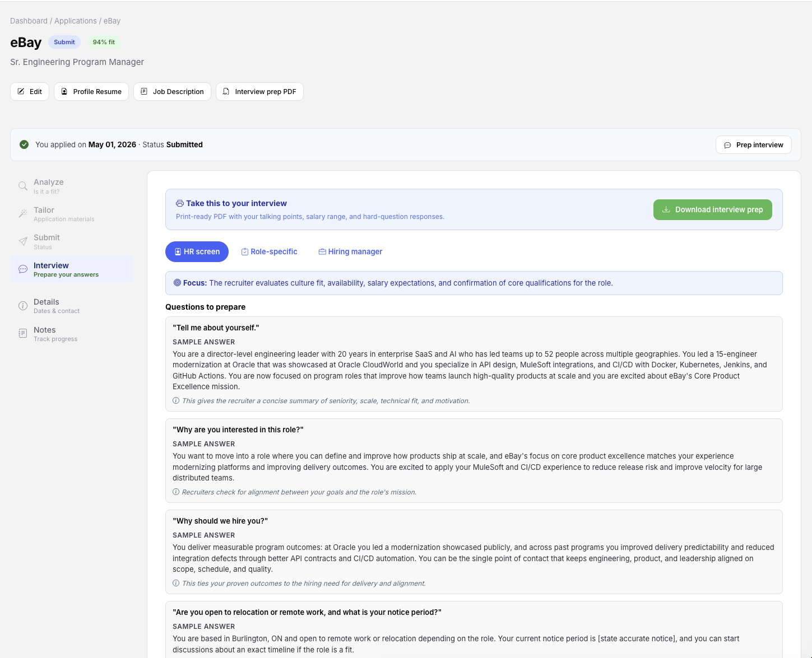Click info icon under Why should we hire you
The image size is (812, 658).
coord(176,583)
